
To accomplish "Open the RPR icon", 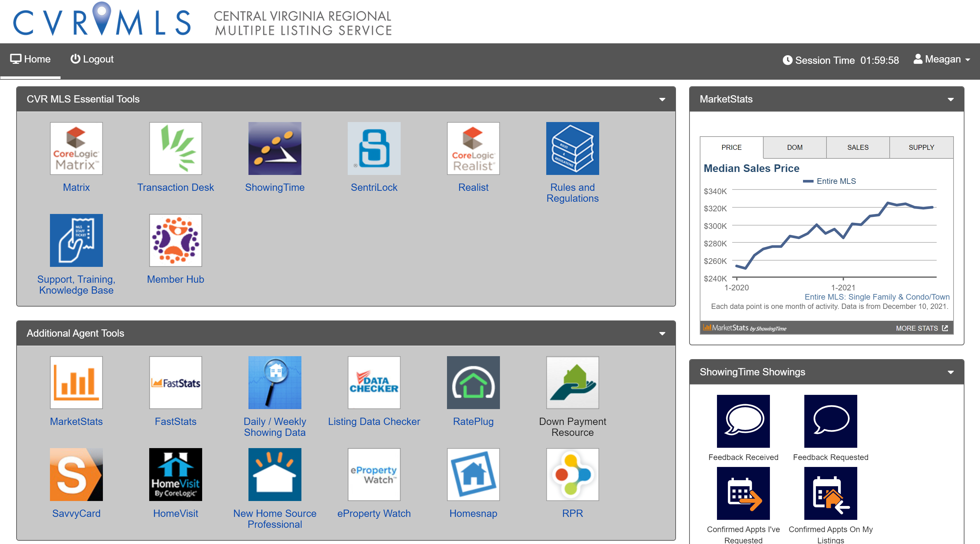I will 573,475.
